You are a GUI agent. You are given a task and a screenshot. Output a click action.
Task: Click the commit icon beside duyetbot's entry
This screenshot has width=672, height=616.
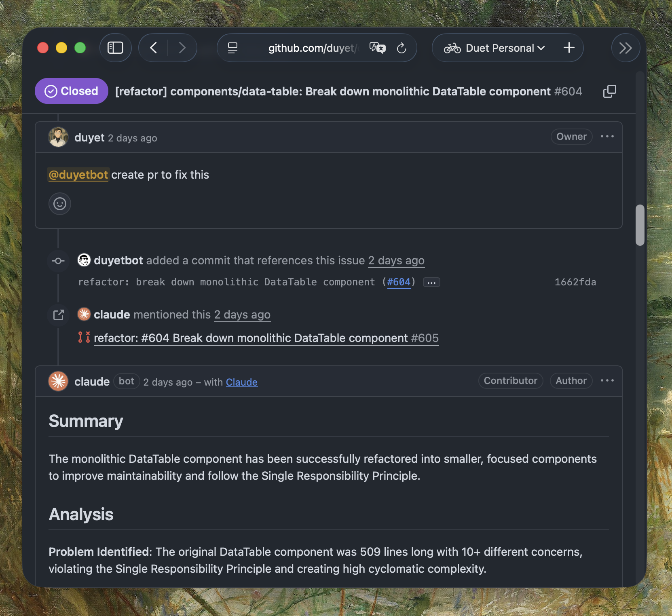(x=58, y=261)
